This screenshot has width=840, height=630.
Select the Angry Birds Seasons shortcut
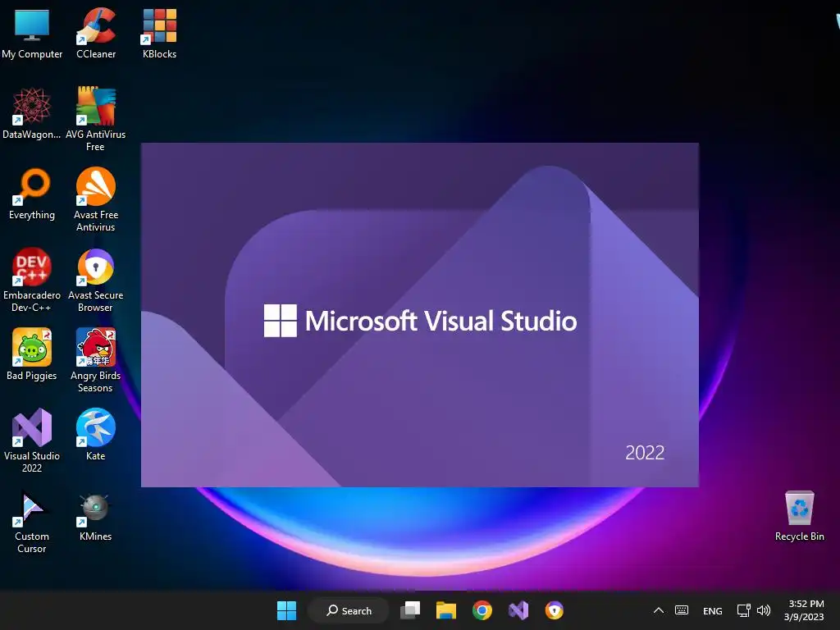(x=96, y=360)
